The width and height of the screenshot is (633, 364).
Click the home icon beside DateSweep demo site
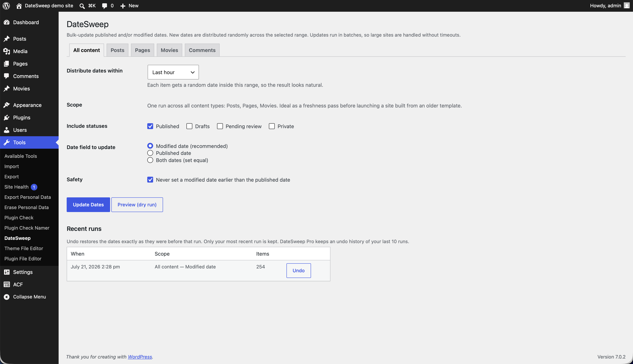(19, 6)
